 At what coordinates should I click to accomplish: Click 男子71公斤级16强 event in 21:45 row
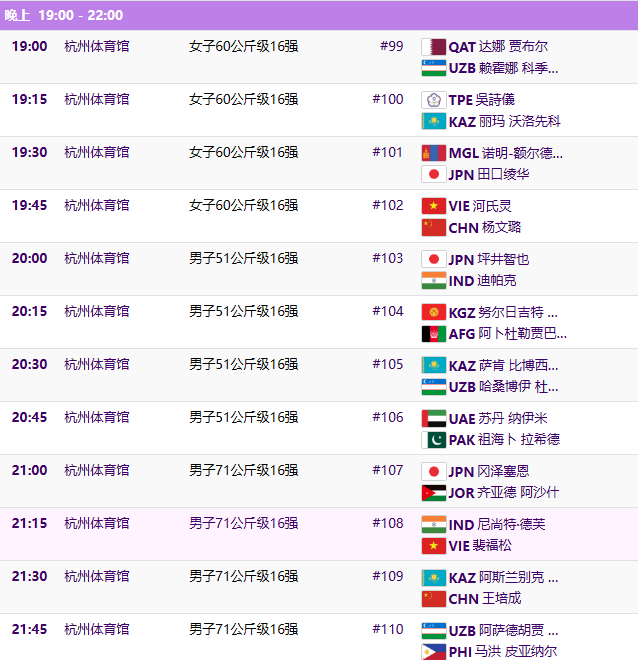click(243, 629)
